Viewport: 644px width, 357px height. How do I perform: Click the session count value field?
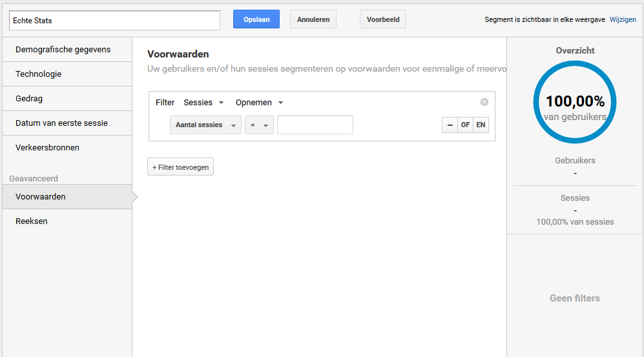tap(315, 125)
